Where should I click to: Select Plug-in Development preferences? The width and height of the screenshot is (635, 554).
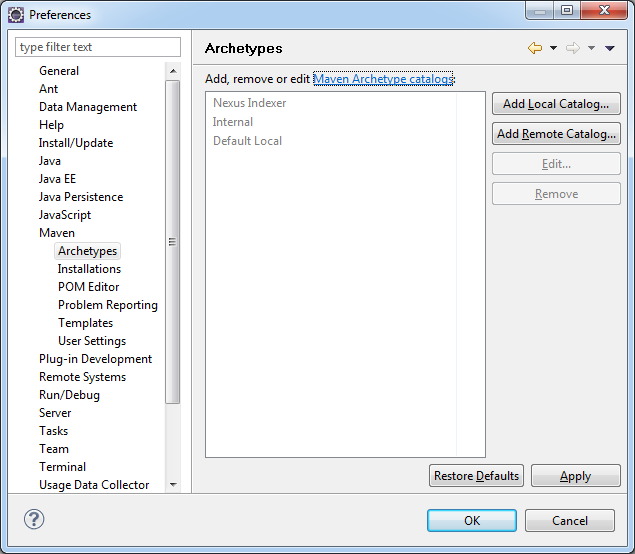(95, 359)
